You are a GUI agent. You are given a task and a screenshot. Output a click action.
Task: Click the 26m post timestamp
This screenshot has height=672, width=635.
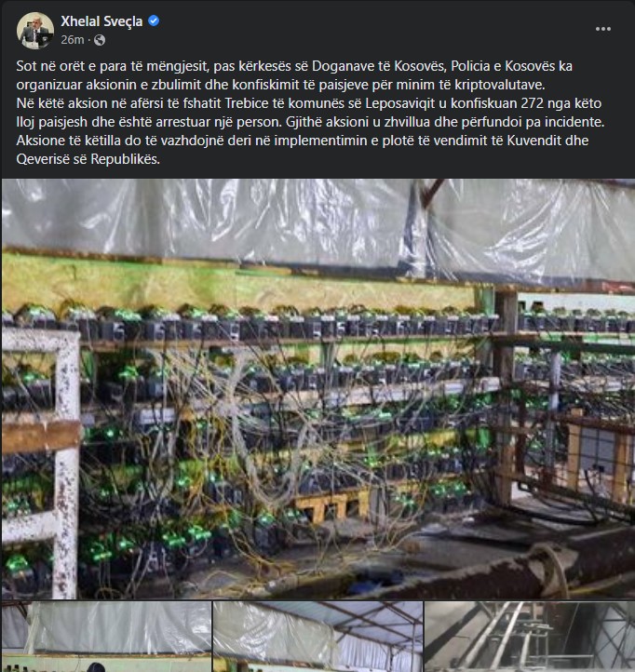73,40
